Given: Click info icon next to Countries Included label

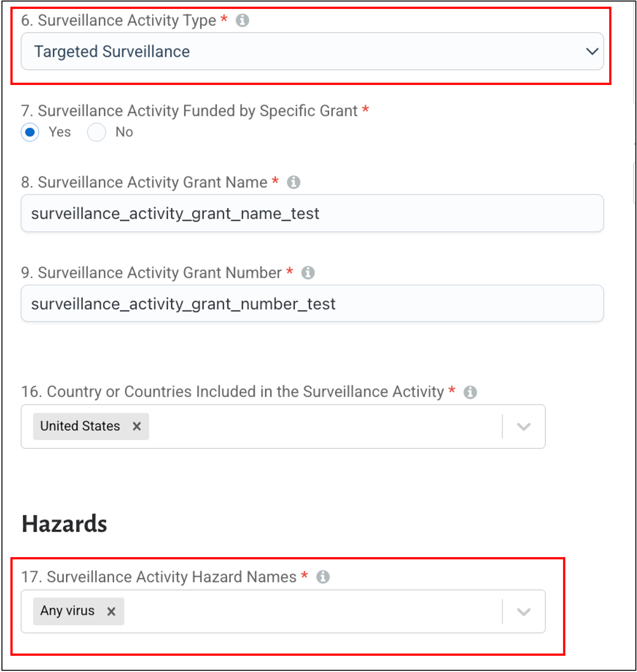Looking at the screenshot, I should tap(470, 392).
